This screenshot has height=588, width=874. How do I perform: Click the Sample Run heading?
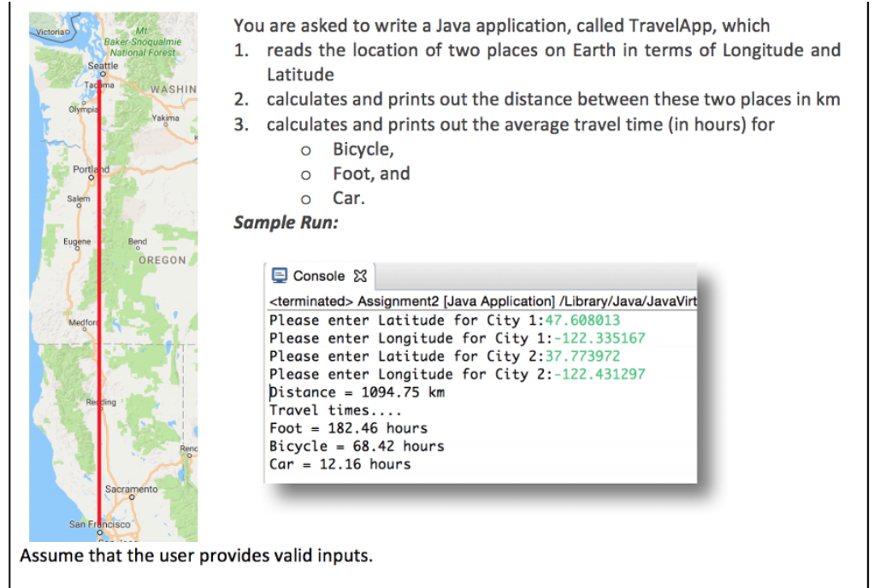pyautogui.click(x=286, y=222)
